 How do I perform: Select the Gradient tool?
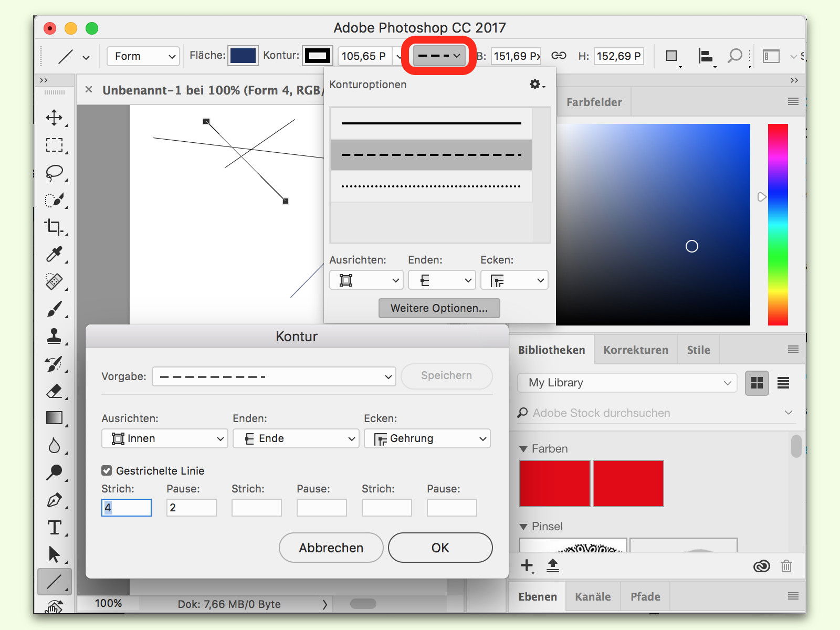pos(54,418)
